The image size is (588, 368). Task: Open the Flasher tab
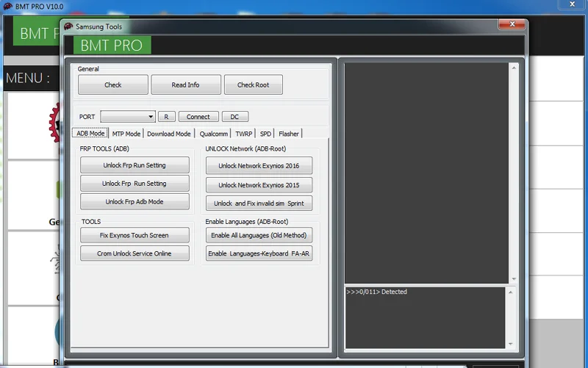coord(289,134)
